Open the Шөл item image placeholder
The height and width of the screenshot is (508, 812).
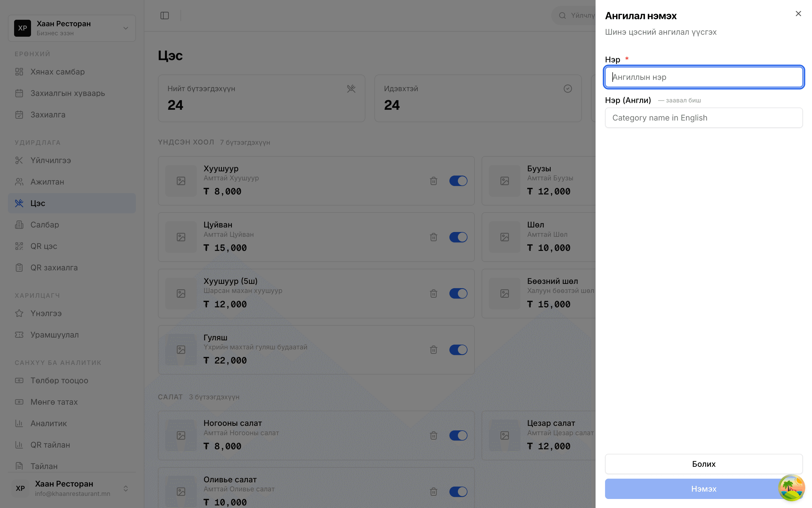505,237
